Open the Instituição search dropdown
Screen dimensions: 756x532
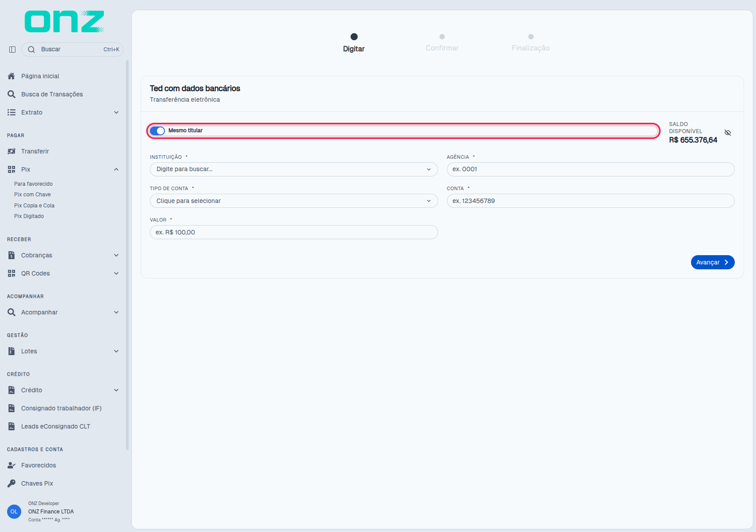click(x=294, y=169)
